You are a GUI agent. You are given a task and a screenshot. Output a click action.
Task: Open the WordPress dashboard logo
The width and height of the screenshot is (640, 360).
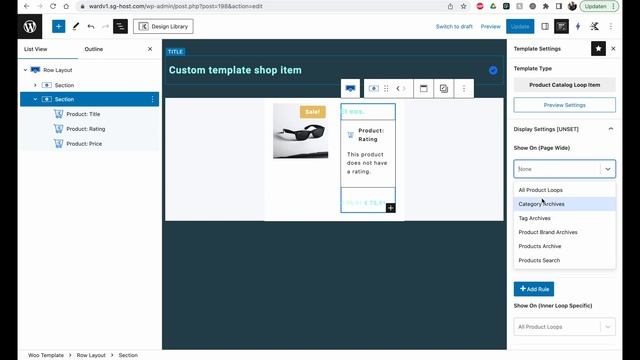30,27
